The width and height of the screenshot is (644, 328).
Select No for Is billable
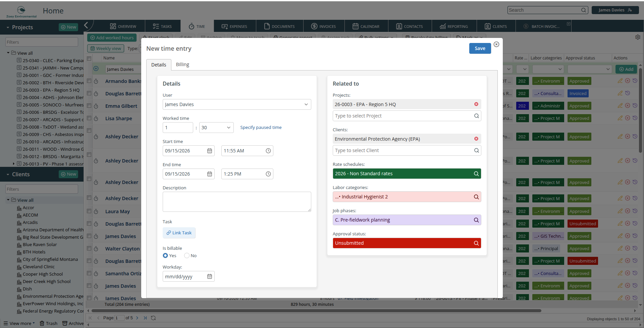(187, 255)
